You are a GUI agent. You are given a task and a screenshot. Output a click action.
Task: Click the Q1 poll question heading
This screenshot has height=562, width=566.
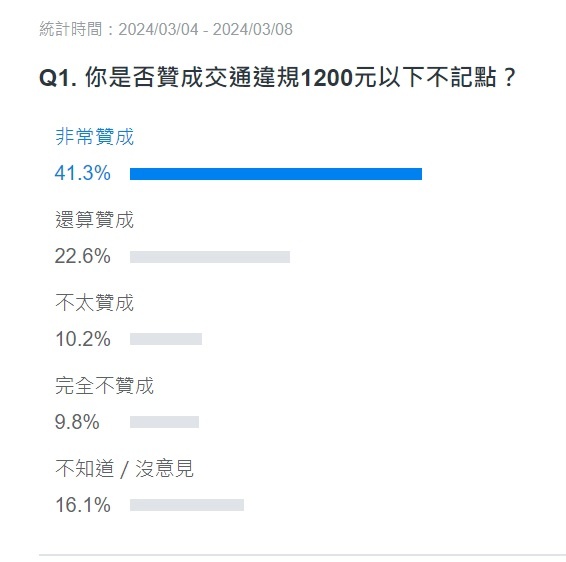click(277, 77)
